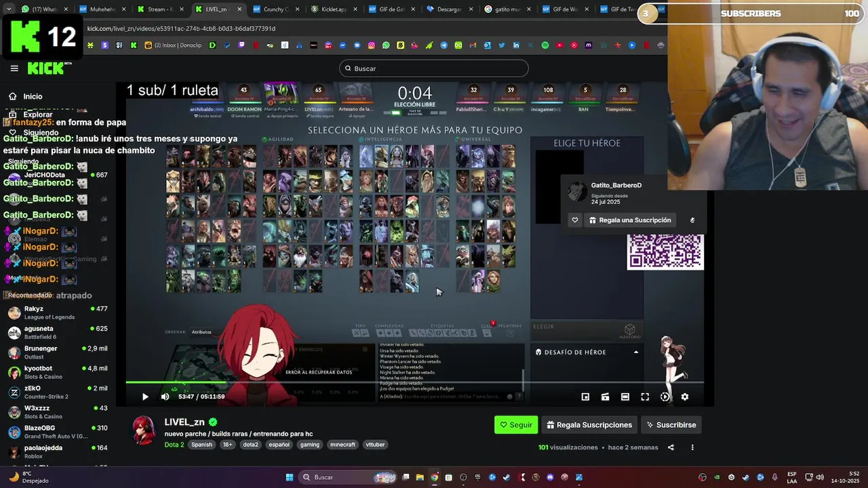The width and height of the screenshot is (868, 488).
Task: Open Twitter bookmark icon
Action: tap(502, 45)
